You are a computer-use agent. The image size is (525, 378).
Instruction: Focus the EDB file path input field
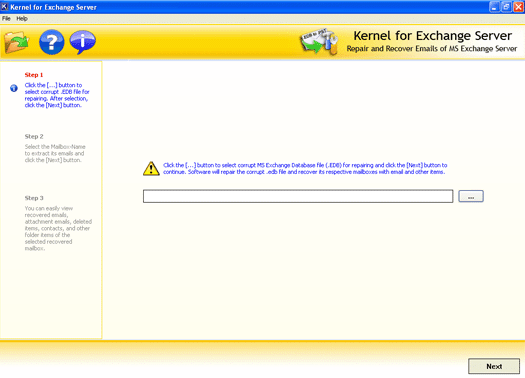click(x=298, y=196)
